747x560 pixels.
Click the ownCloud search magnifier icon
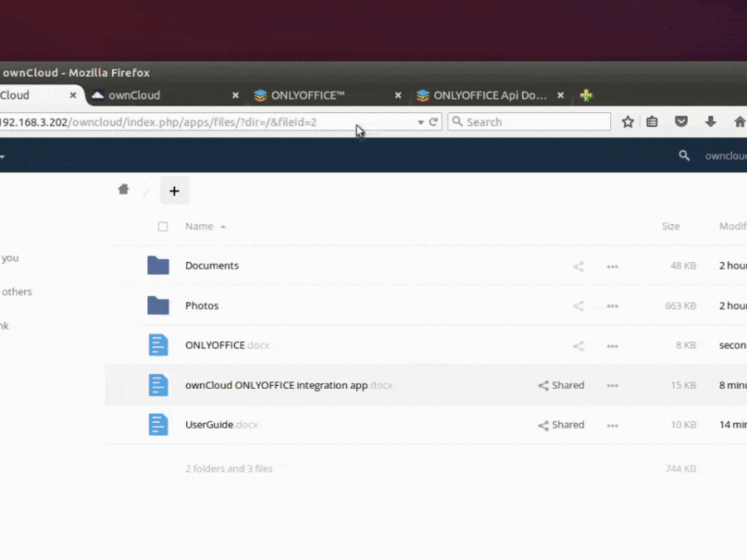point(684,155)
